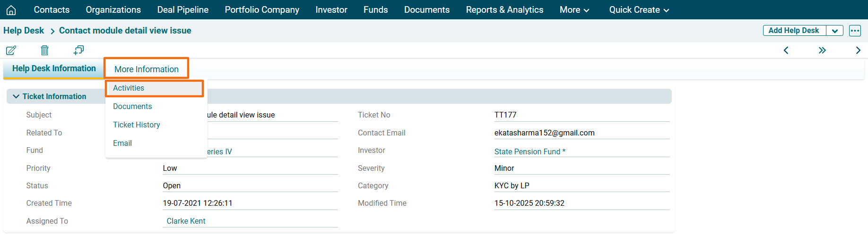Viewport: 868px width, 235px height.
Task: Open the three-dots options menu
Action: coord(855,31)
